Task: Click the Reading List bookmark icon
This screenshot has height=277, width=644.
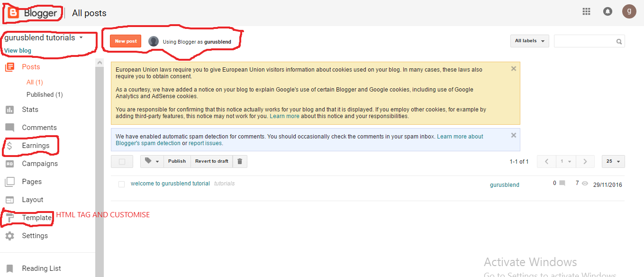Action: pyautogui.click(x=9, y=268)
